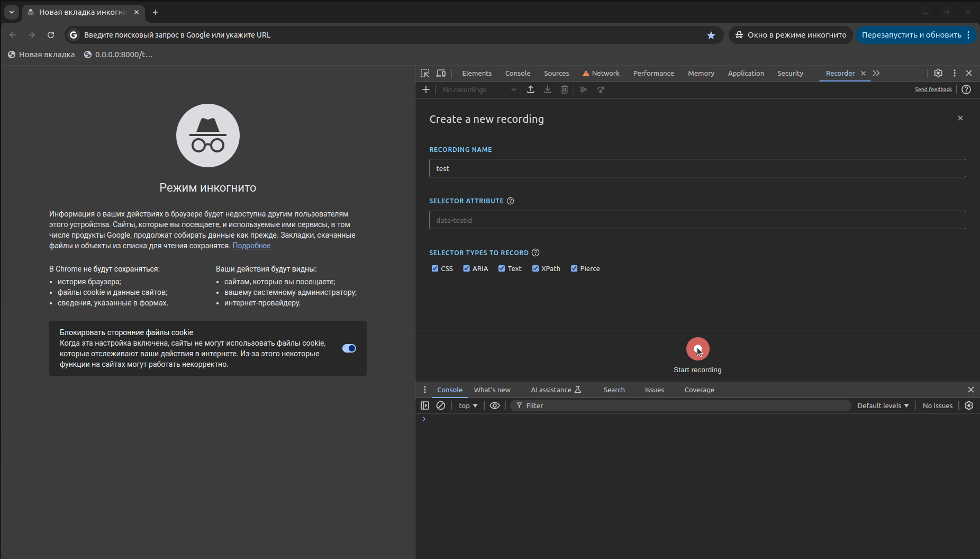Viewport: 980px width, 559px height.
Task: Click the inspect element picker icon
Action: point(425,73)
